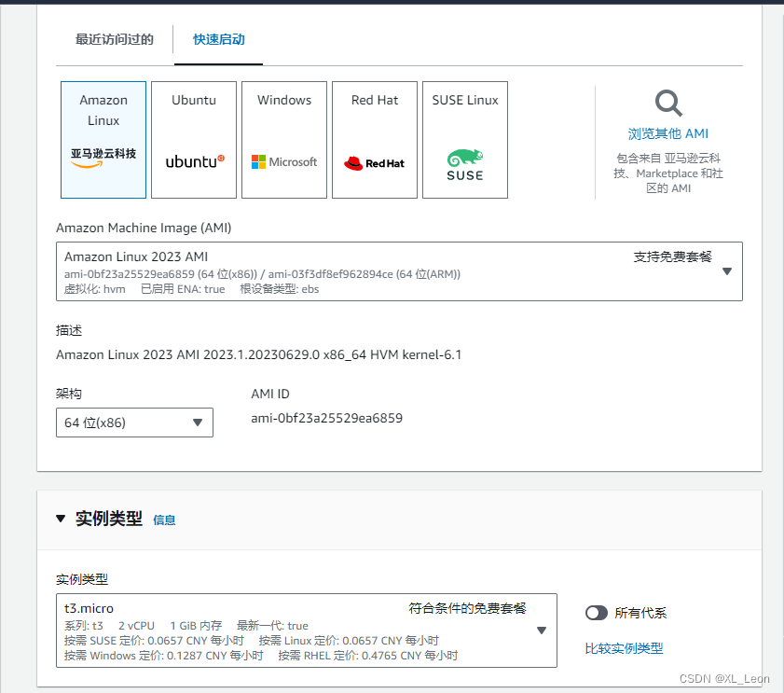Select the 快速启动 tab
The image size is (784, 693).
[217, 40]
